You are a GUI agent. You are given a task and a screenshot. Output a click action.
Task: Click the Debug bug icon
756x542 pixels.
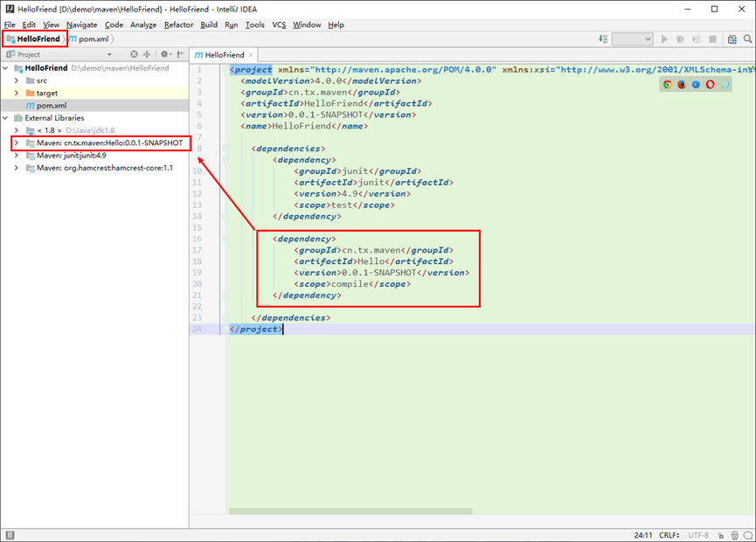(680, 39)
